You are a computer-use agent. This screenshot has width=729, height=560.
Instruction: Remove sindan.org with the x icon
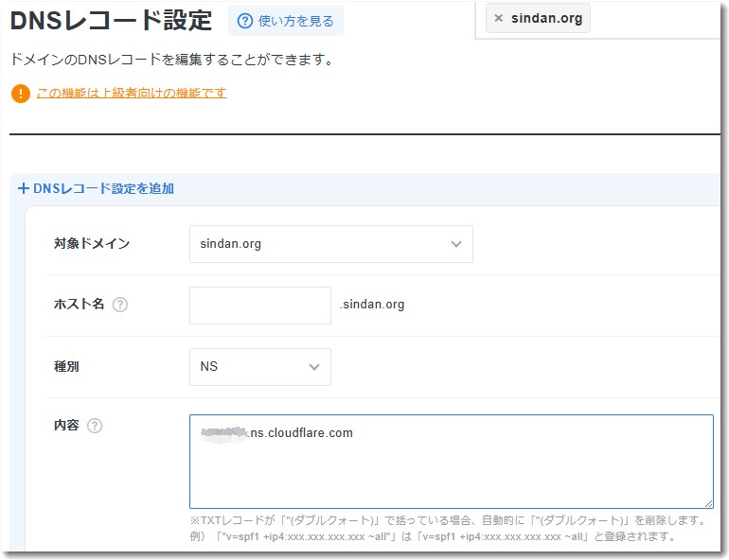[x=498, y=18]
